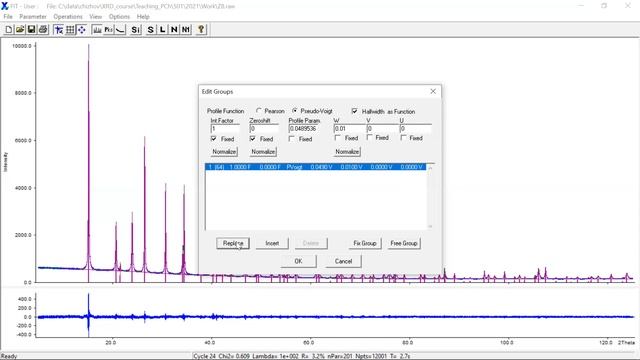Click the Print toolbar icon
This screenshot has height=360, width=640.
coord(43,29)
